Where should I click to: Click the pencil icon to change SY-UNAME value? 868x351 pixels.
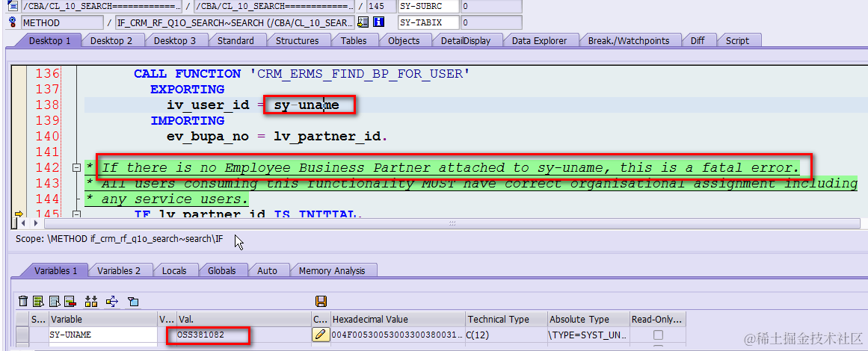tap(320, 335)
